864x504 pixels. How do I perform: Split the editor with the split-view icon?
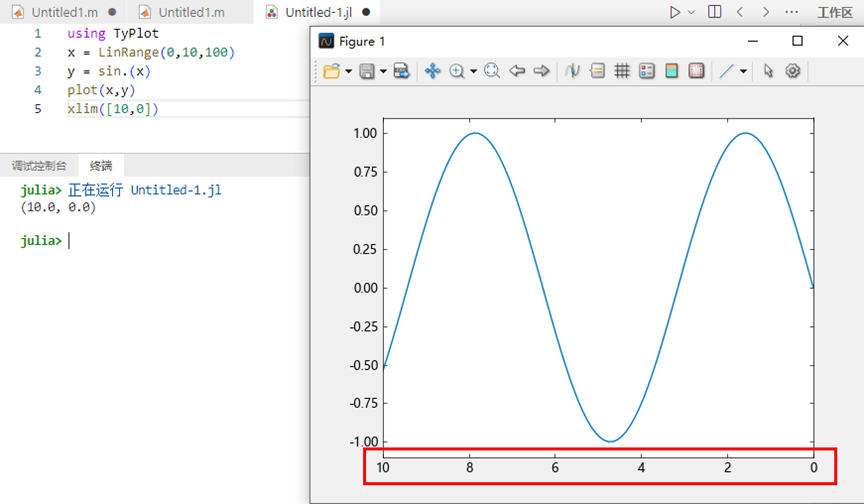715,12
